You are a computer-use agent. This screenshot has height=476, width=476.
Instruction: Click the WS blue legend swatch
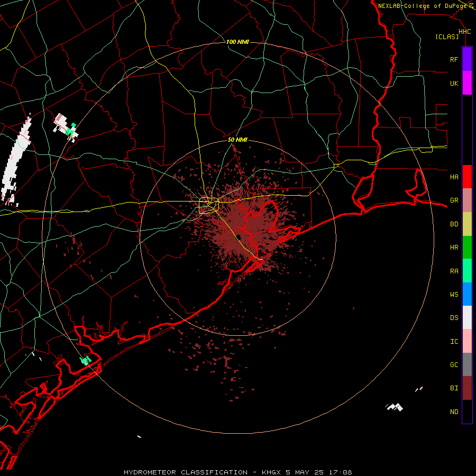(467, 294)
